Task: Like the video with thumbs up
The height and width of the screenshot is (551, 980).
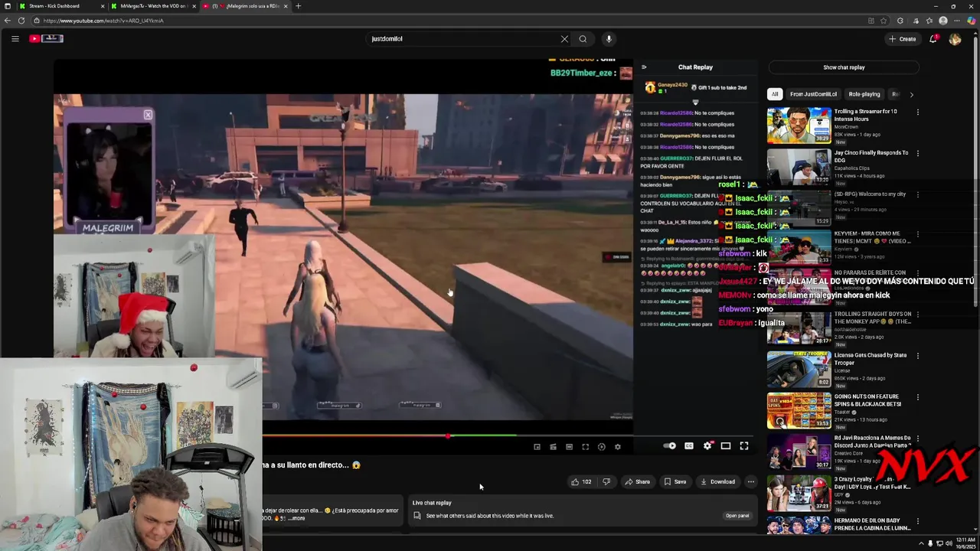Action: point(580,481)
